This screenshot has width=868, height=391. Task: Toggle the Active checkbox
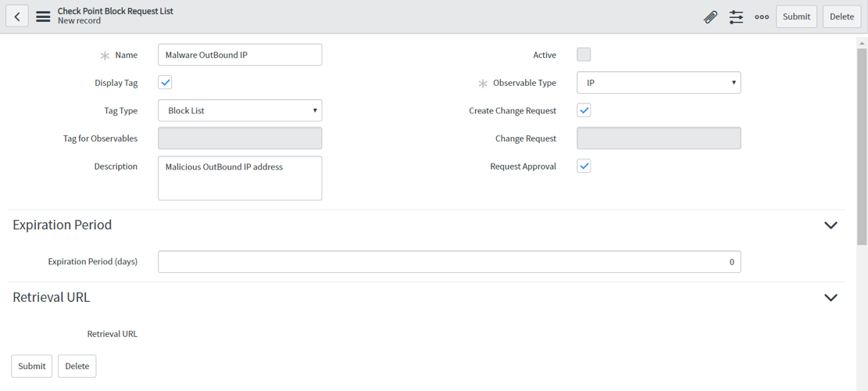584,55
